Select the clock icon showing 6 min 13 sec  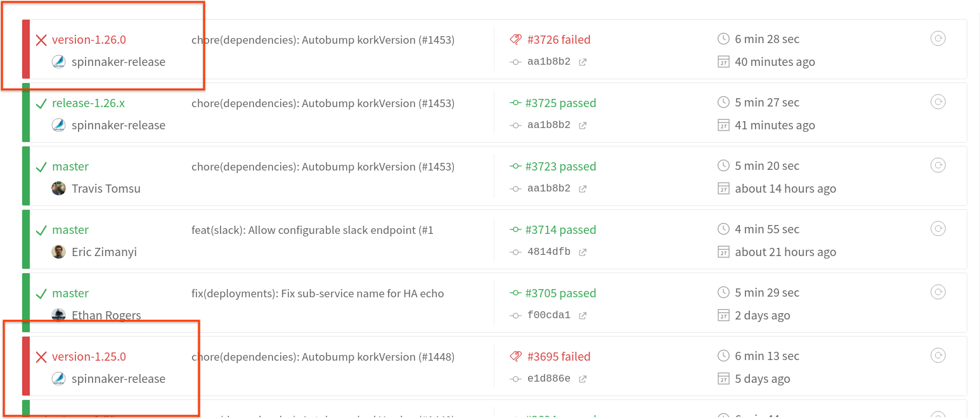coord(723,356)
